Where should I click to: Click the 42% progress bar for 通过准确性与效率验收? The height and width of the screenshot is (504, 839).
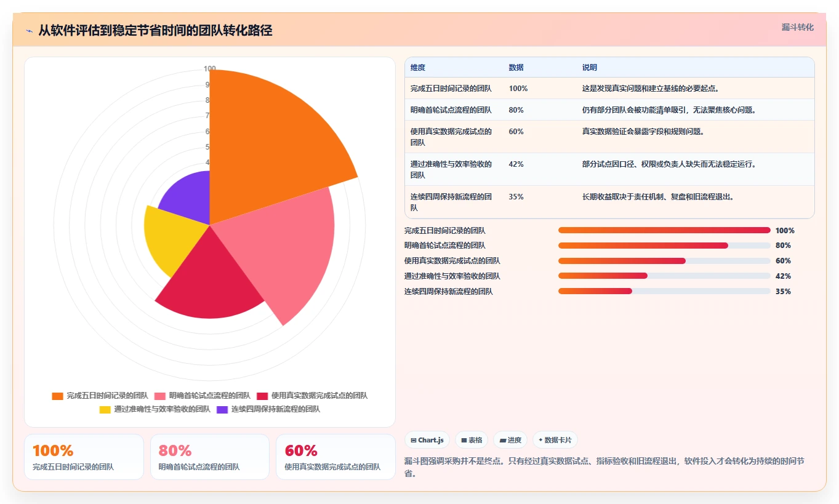[664, 276]
